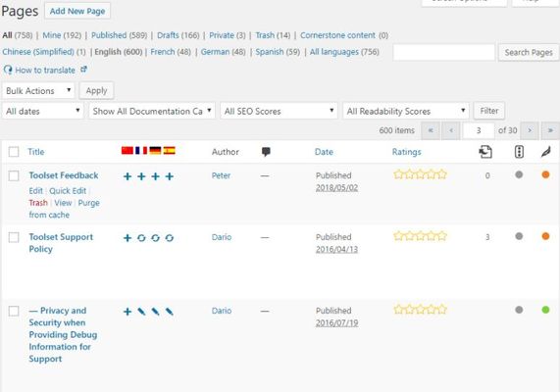This screenshot has width=560, height=392.
Task: Open author Peter's pages
Action: coord(221,175)
